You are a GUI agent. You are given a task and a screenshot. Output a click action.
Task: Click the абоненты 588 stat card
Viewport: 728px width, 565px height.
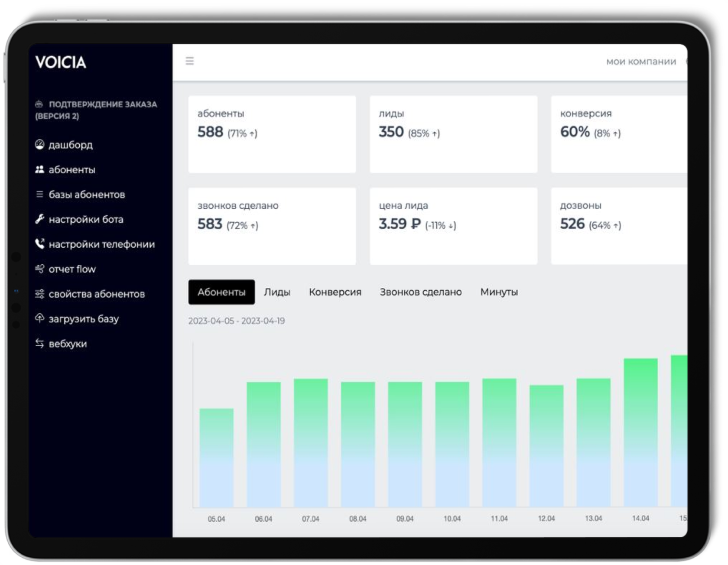272,134
